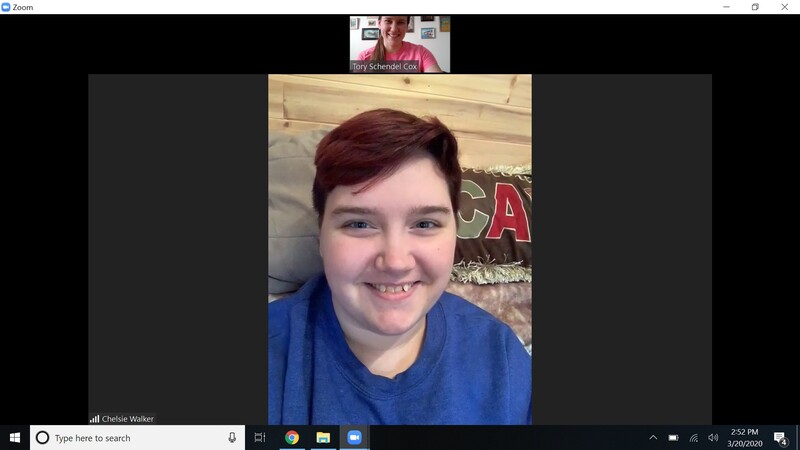Expand the hidden system tray icons
This screenshot has width=800, height=450.
tap(653, 438)
